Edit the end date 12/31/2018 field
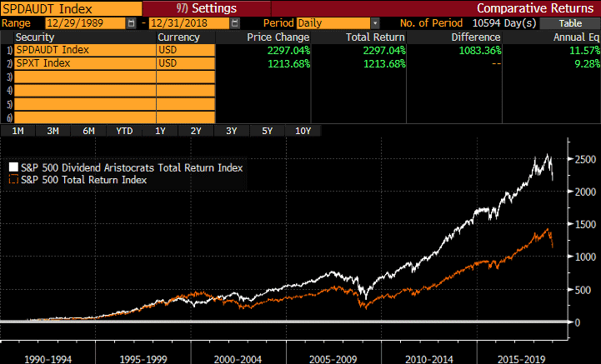Screen dimensions: 601x364 point(189,23)
